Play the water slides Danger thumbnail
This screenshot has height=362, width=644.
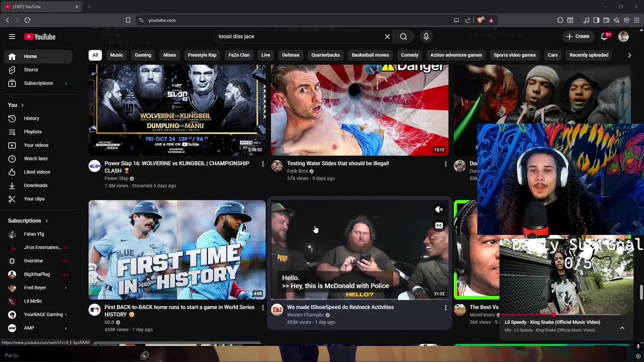coord(360,110)
